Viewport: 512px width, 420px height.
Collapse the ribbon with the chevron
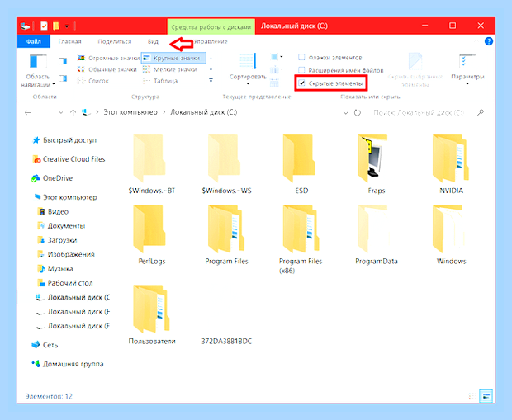tap(476, 41)
